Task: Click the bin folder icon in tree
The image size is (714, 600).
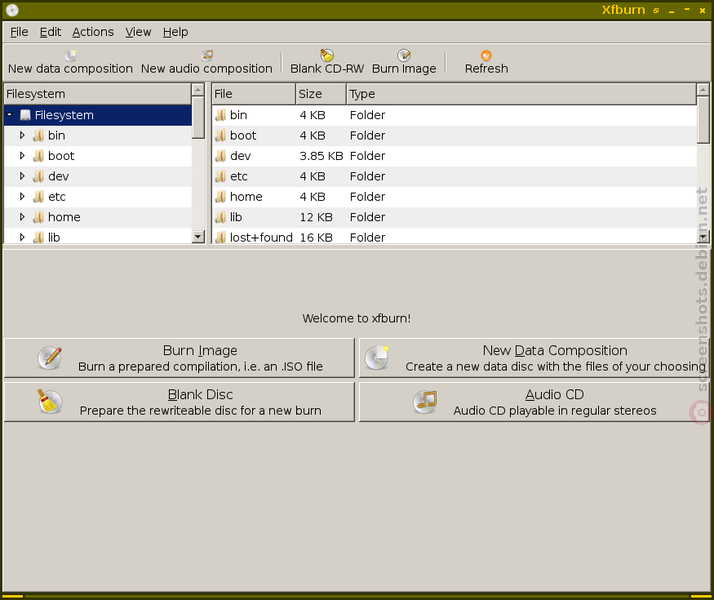Action: [x=39, y=136]
